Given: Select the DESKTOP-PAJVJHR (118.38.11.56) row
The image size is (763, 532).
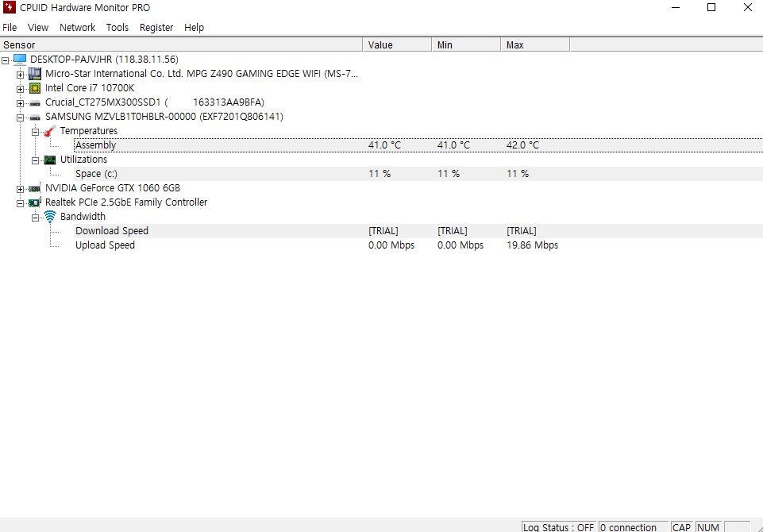Looking at the screenshot, I should 104,60.
